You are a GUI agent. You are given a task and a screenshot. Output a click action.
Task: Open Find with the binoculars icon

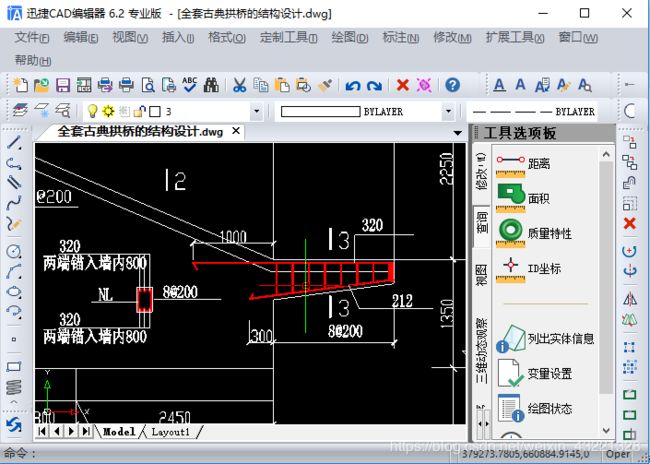[x=211, y=85]
